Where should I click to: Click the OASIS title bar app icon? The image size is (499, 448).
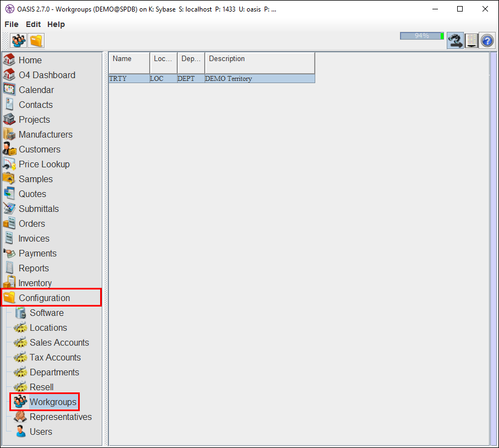click(10, 9)
